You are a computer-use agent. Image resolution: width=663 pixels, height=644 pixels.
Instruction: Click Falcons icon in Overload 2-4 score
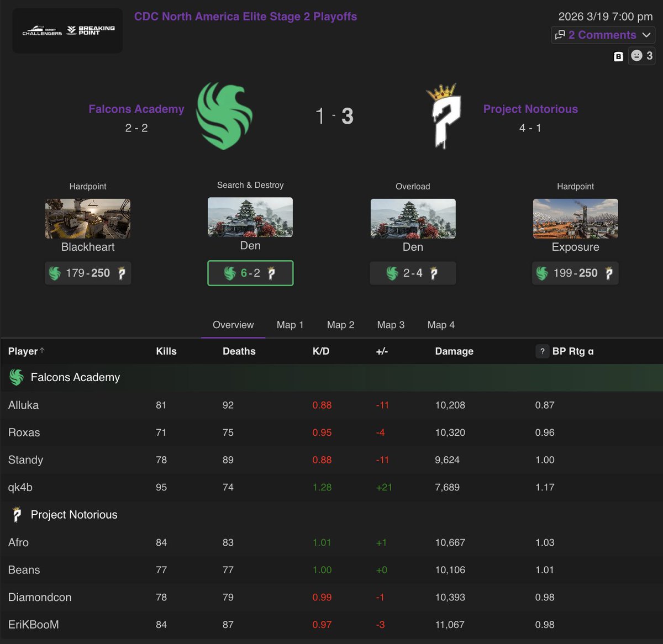coord(392,273)
